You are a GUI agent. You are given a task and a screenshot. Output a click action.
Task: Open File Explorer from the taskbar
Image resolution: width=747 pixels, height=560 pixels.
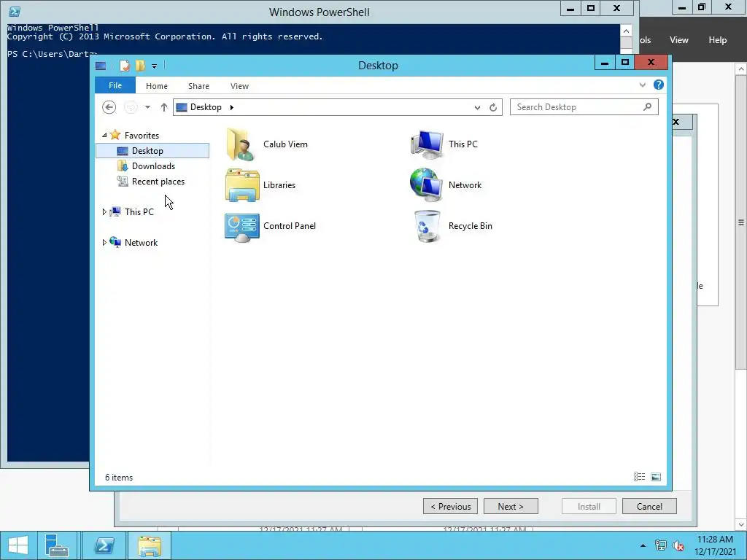pyautogui.click(x=149, y=545)
